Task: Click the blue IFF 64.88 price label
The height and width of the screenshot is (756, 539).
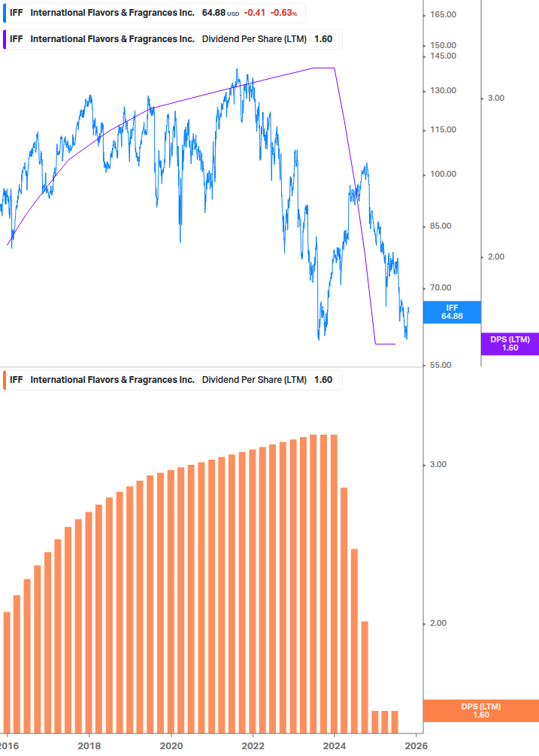Action: [452, 312]
